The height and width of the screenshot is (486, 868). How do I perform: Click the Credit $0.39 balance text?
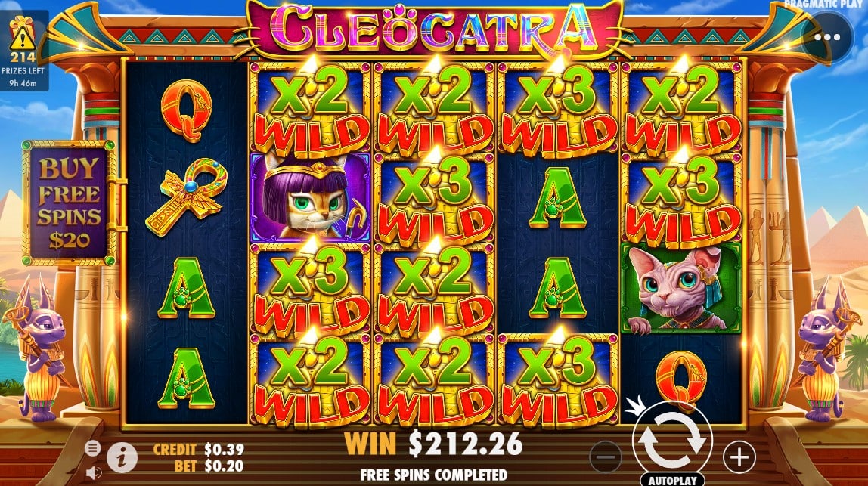(198, 449)
